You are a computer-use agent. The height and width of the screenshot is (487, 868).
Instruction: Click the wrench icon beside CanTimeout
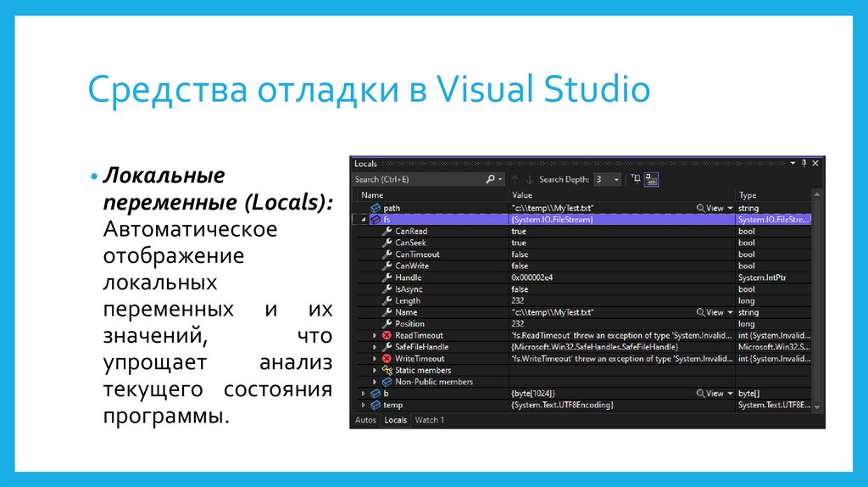tap(387, 255)
